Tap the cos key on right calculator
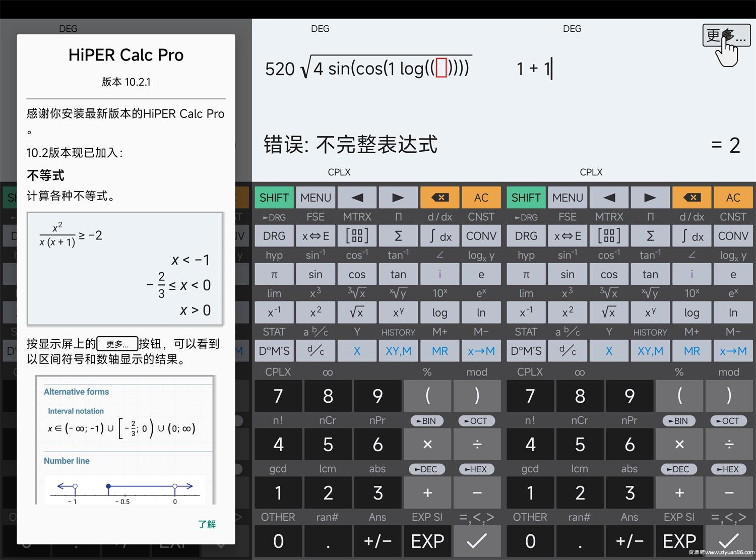The height and width of the screenshot is (560, 756). [x=609, y=274]
